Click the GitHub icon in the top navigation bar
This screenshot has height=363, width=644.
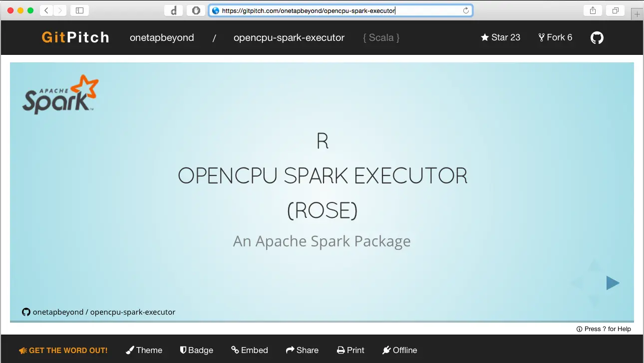click(597, 37)
